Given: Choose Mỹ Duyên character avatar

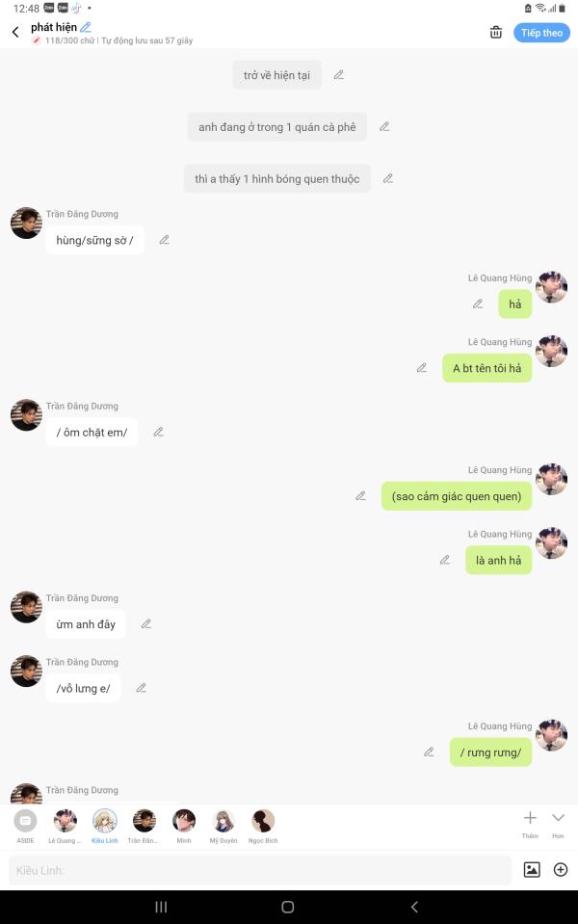Looking at the screenshot, I should click(223, 825).
